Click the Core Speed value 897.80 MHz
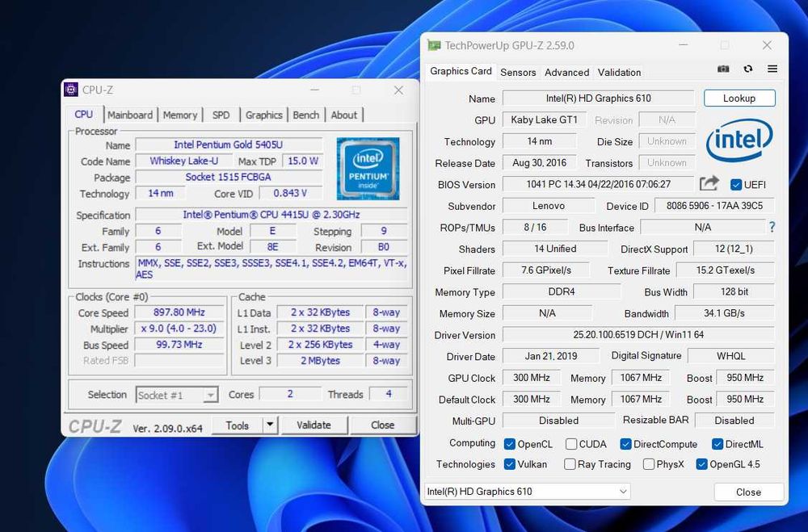The width and height of the screenshot is (808, 532). [179, 312]
